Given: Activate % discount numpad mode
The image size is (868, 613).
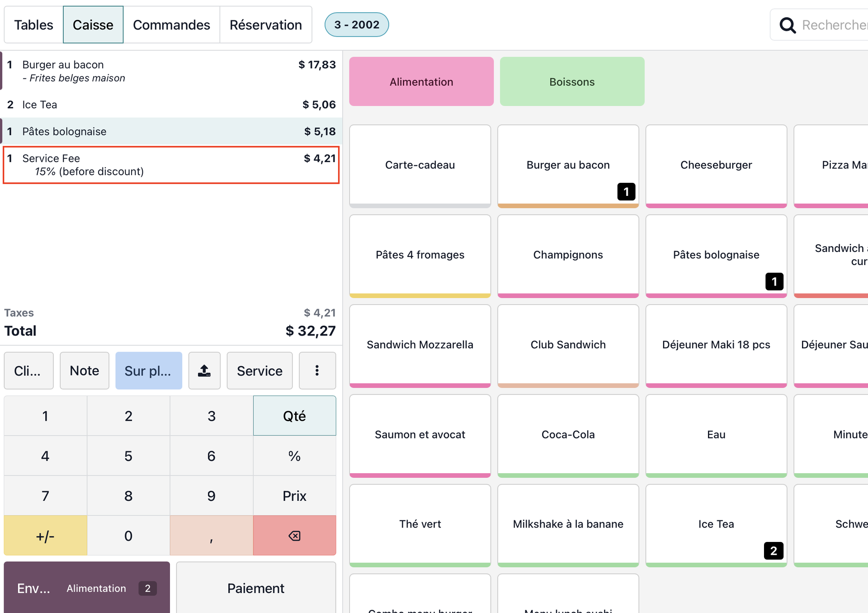Looking at the screenshot, I should [x=294, y=456].
